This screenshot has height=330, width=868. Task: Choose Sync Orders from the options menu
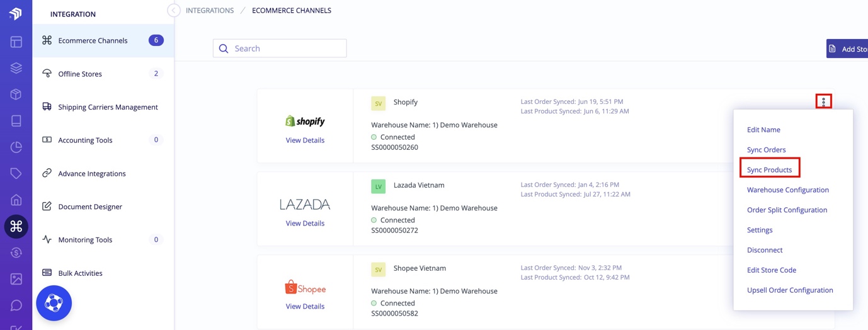coord(766,150)
